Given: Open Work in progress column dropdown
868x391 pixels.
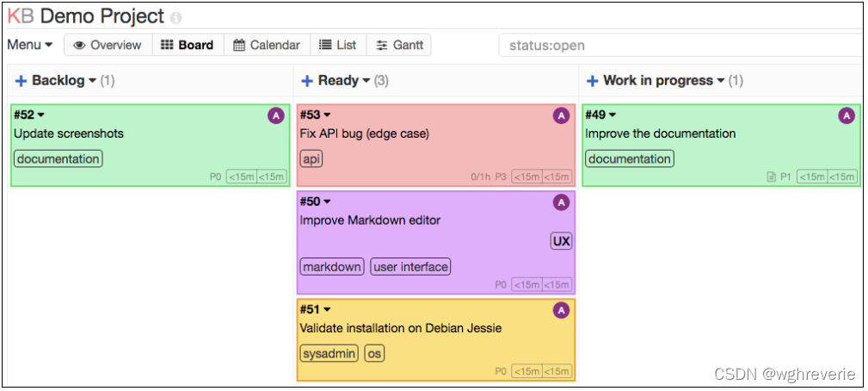Looking at the screenshot, I should (x=721, y=81).
